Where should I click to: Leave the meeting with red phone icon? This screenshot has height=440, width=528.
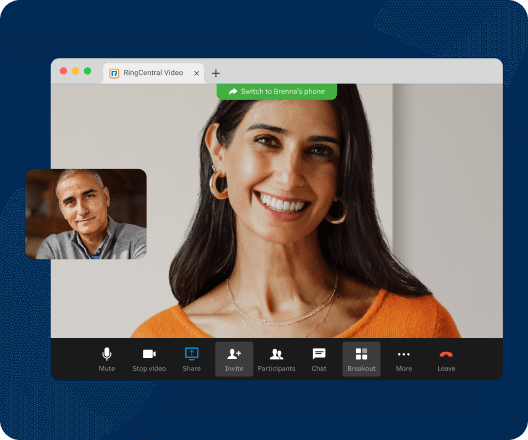pyautogui.click(x=446, y=354)
